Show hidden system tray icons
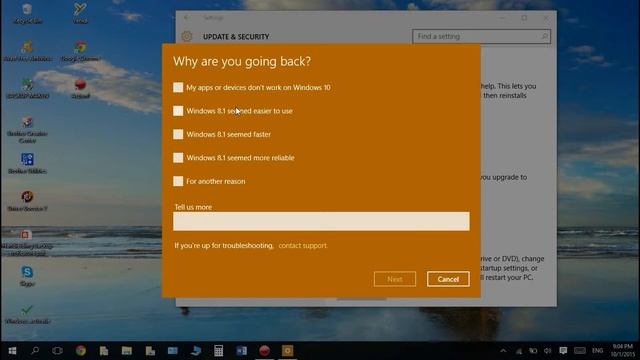Screen dimensions: 640x360 pos(503,351)
